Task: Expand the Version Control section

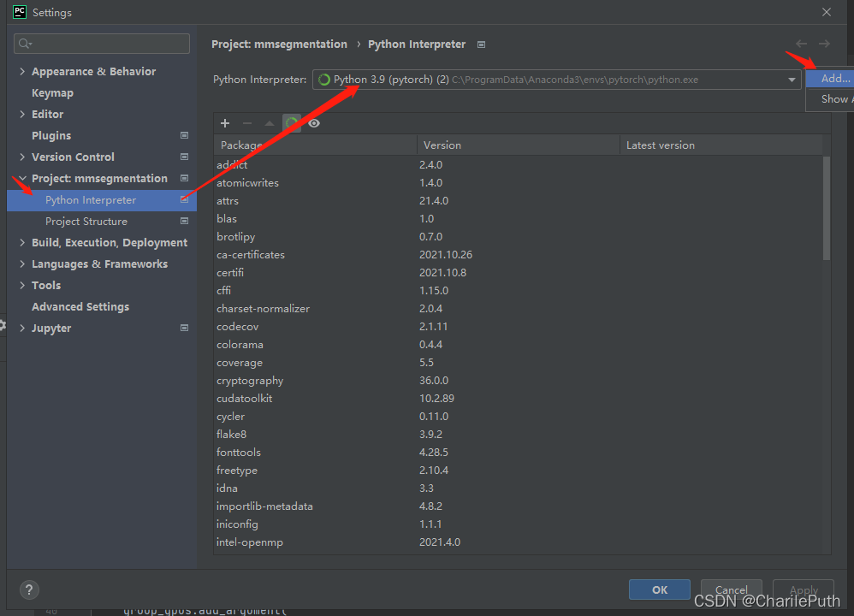Action: (22, 157)
